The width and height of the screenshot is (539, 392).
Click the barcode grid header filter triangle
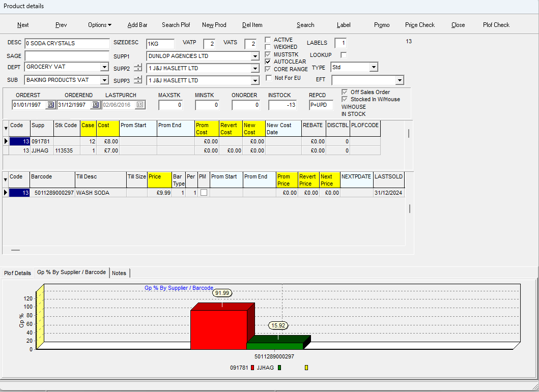click(x=6, y=179)
